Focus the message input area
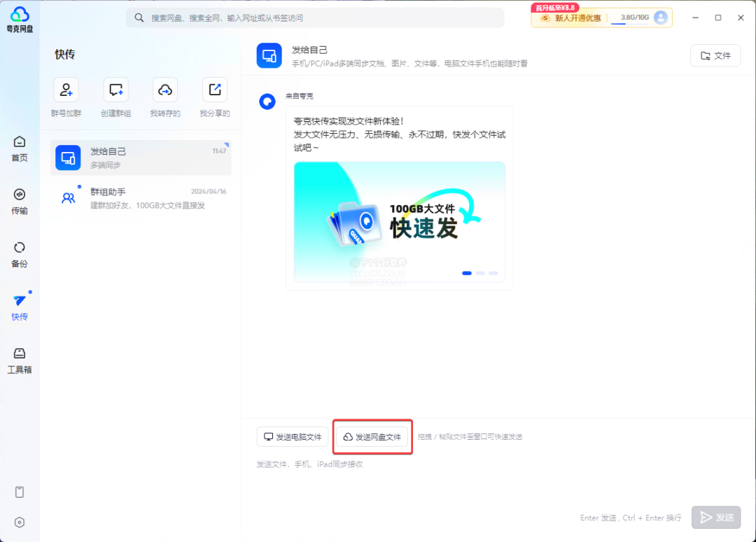756x542 pixels. pyautogui.click(x=498, y=478)
